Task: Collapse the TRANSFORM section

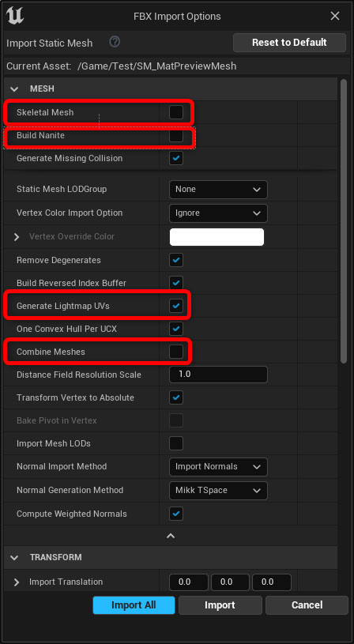Action: coord(15,557)
